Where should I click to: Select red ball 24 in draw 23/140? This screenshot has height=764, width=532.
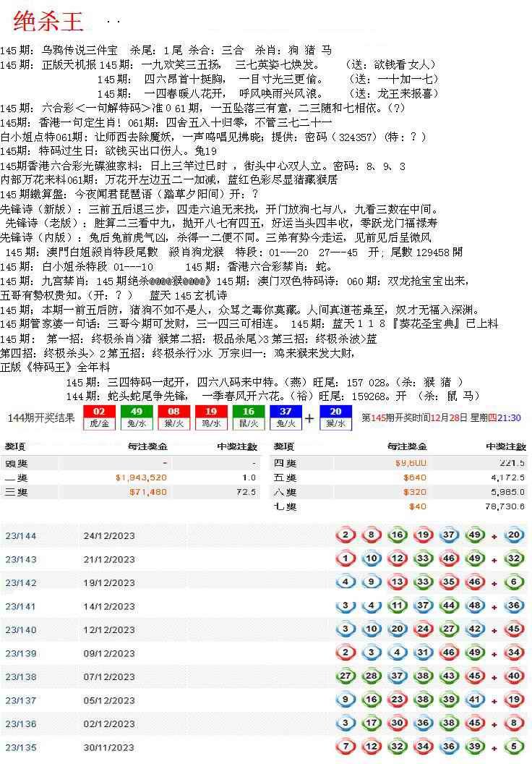[423, 629]
